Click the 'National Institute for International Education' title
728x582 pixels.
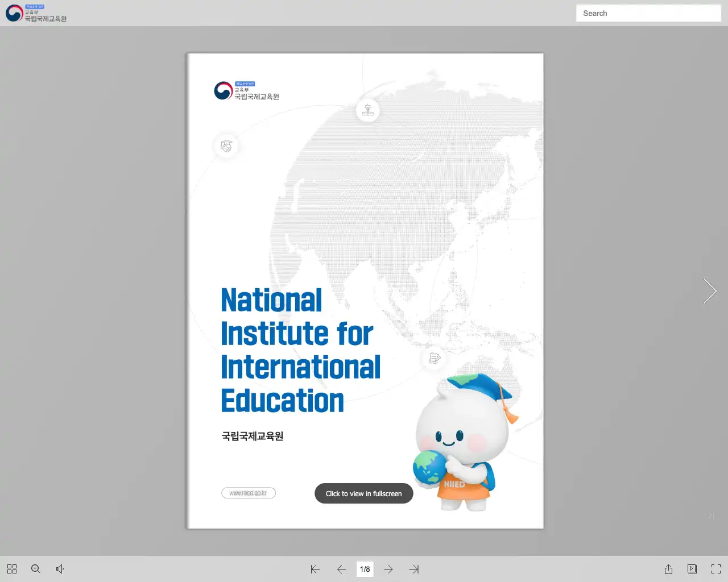[300, 350]
